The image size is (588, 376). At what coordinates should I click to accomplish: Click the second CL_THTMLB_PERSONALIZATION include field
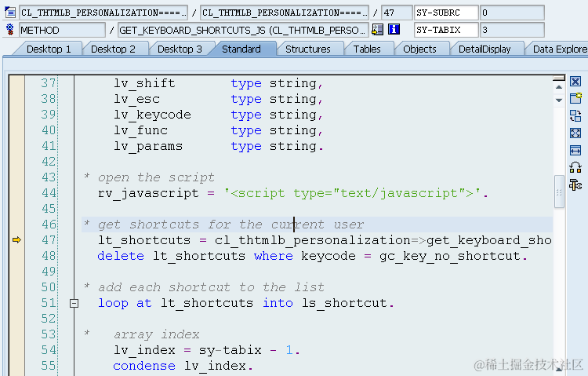285,13
